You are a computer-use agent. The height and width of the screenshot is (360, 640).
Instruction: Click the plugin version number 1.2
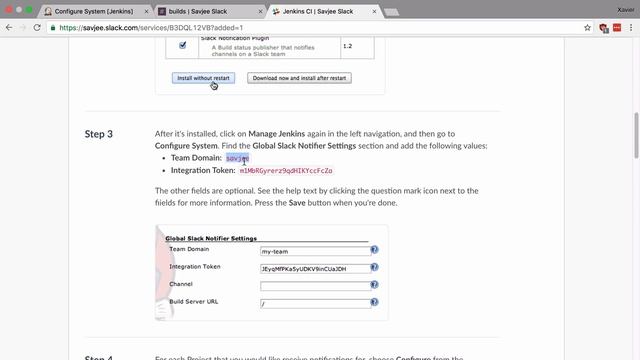(x=347, y=46)
